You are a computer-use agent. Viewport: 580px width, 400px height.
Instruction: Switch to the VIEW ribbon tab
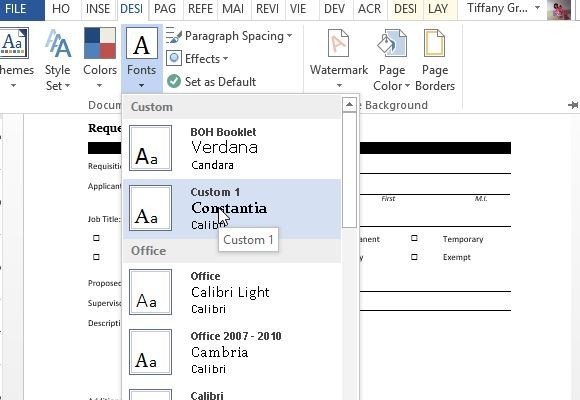298,9
